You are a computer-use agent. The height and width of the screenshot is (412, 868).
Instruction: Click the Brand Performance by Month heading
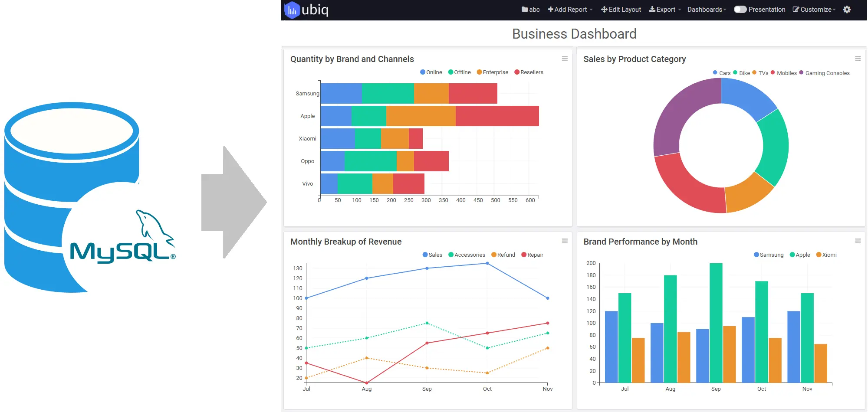click(x=640, y=242)
